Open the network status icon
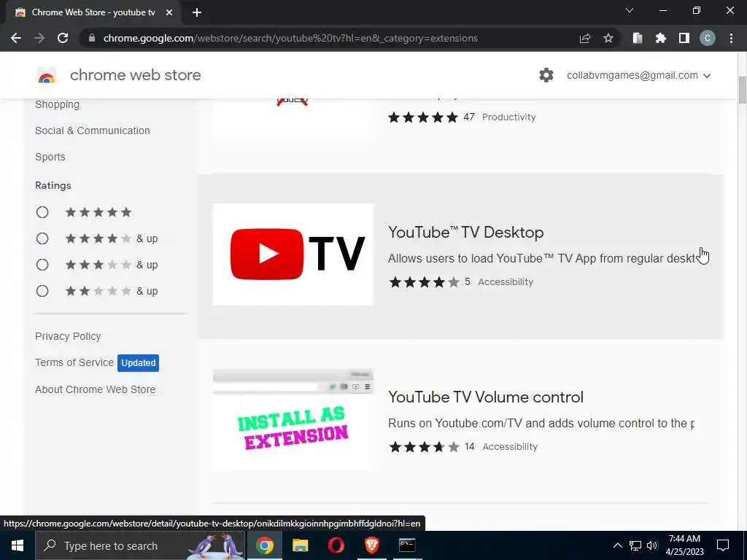This screenshot has height=560, width=747. 635,545
